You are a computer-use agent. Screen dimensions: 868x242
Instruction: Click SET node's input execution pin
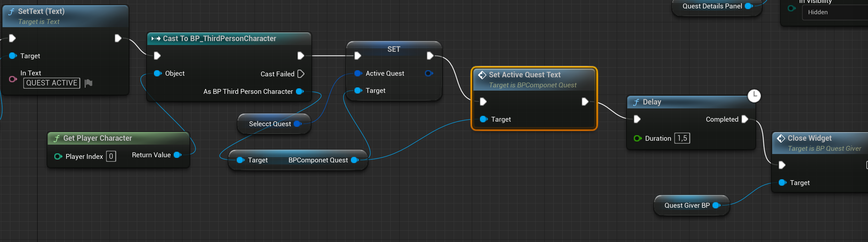point(358,56)
